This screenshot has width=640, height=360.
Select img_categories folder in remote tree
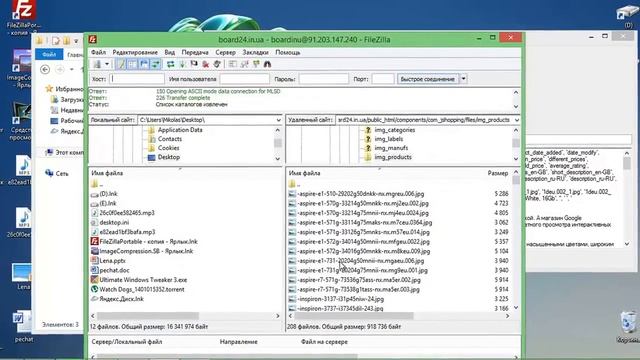(x=394, y=130)
